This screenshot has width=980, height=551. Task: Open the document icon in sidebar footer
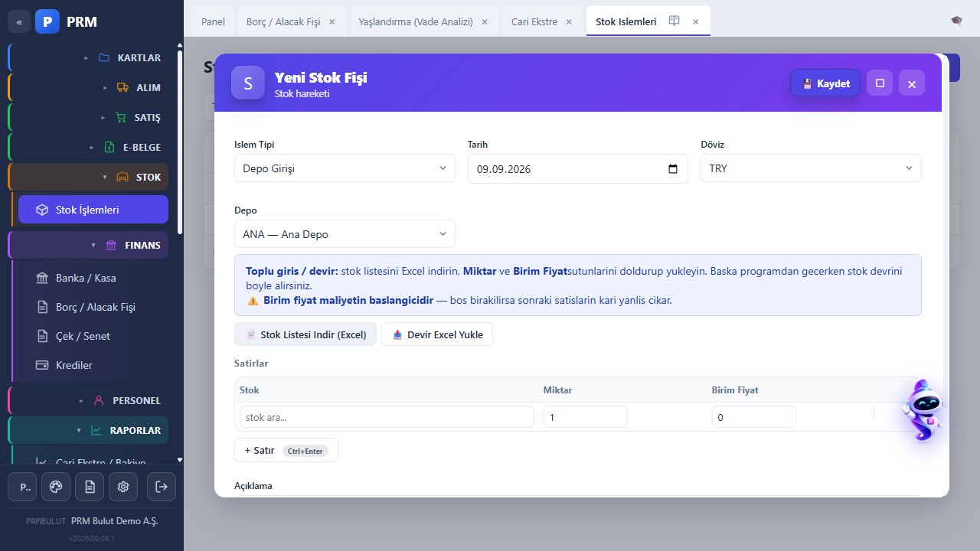tap(90, 487)
